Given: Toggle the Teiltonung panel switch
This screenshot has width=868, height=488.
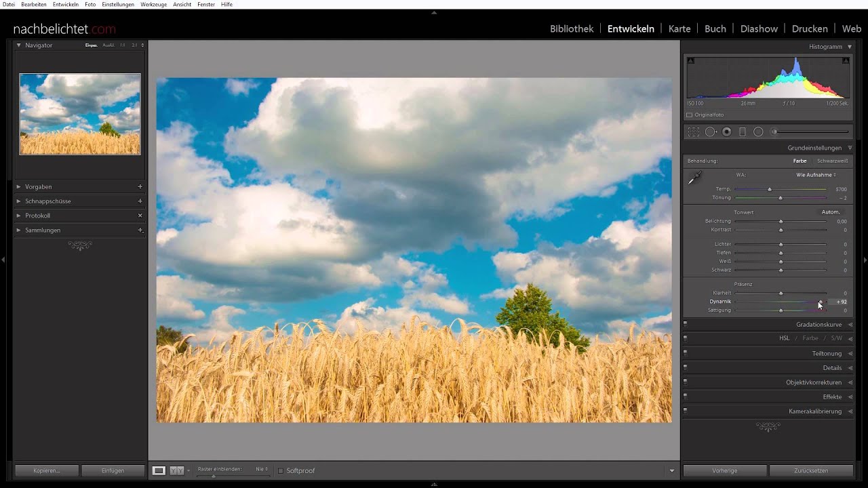Looking at the screenshot, I should (686, 354).
